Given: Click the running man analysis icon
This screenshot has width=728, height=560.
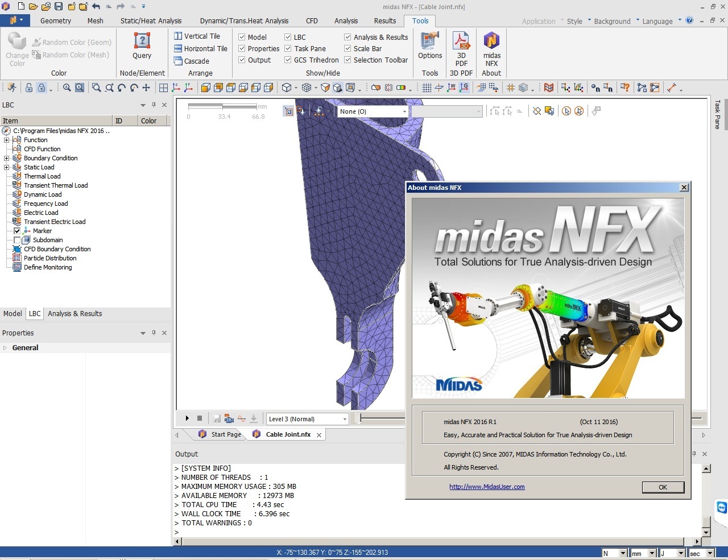Looking at the screenshot, I should [12, 88].
